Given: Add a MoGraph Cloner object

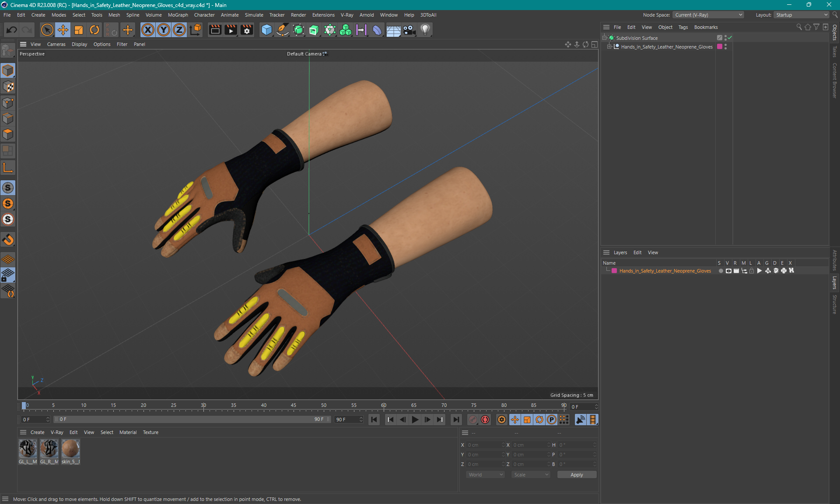Looking at the screenshot, I should pyautogui.click(x=346, y=30).
